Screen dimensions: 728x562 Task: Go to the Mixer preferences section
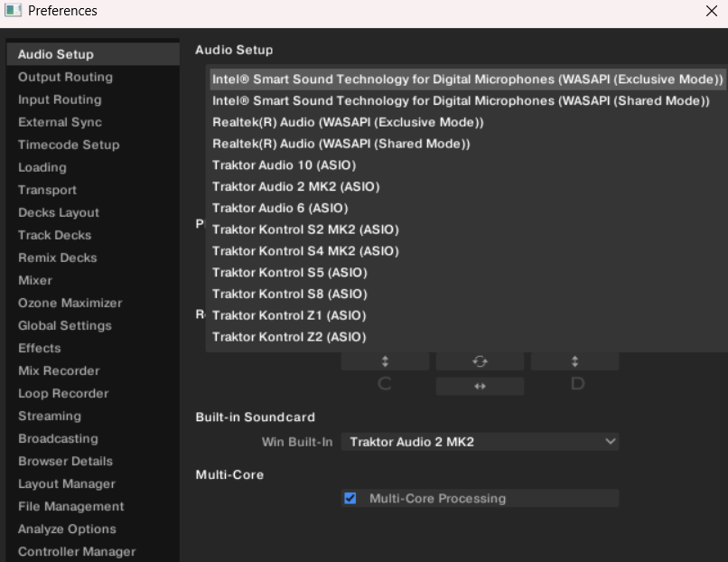[x=35, y=280]
